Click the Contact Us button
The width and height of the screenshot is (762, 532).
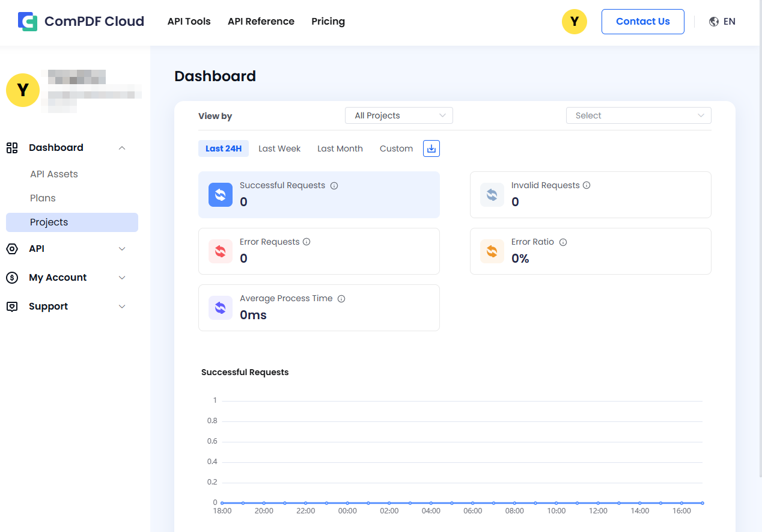tap(642, 21)
